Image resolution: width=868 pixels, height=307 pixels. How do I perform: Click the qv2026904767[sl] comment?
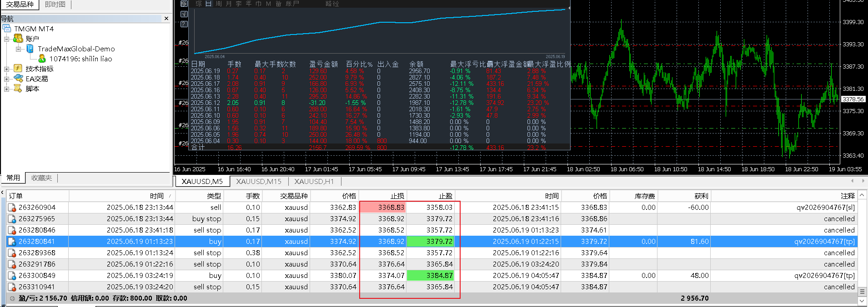coord(825,207)
